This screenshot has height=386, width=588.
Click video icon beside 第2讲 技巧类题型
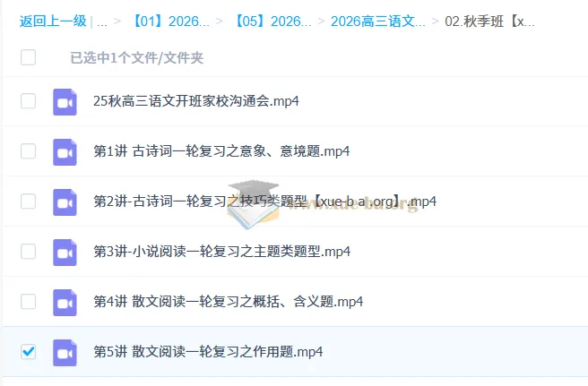click(65, 202)
